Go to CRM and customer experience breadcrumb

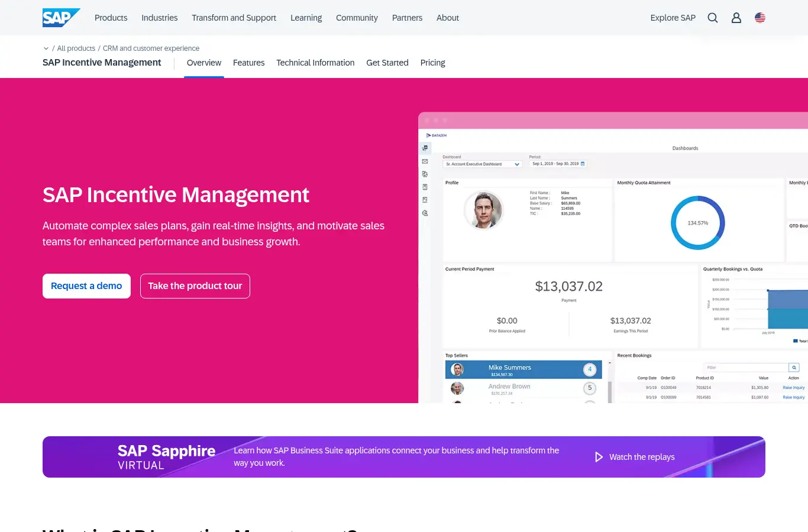pos(151,48)
